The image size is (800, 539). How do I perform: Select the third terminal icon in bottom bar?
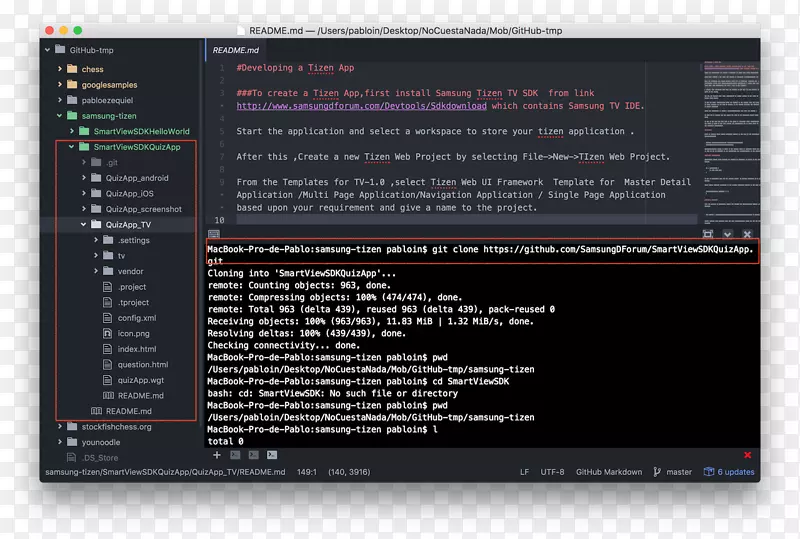[273, 455]
